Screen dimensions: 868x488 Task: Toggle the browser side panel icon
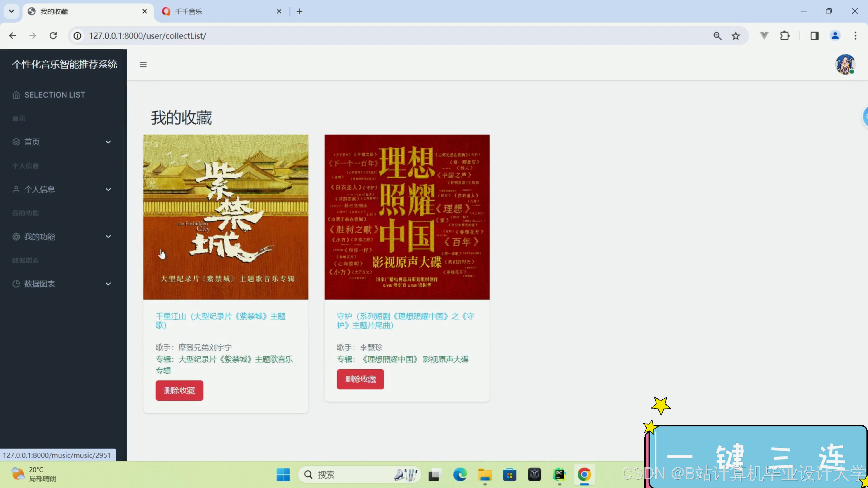[x=814, y=36]
